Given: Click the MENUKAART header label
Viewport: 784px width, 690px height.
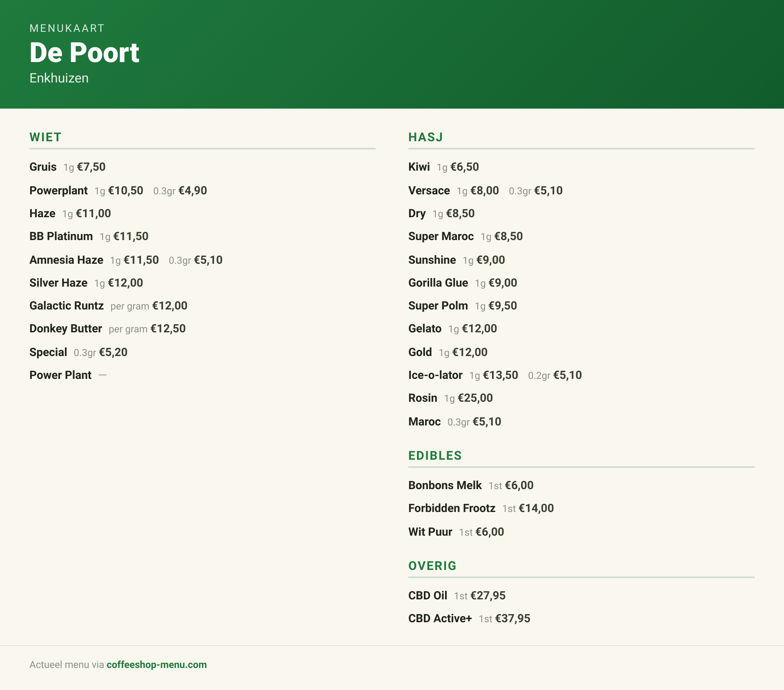Looking at the screenshot, I should (67, 28).
